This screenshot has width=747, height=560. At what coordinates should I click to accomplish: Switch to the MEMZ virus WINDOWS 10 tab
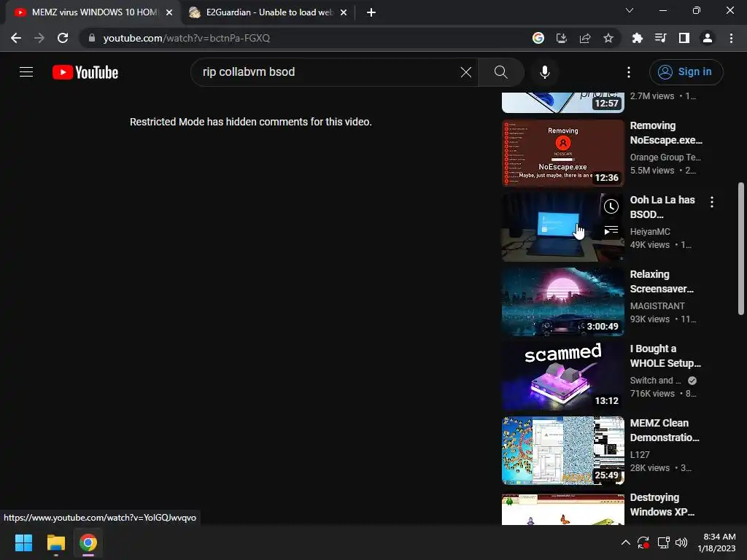tap(93, 12)
